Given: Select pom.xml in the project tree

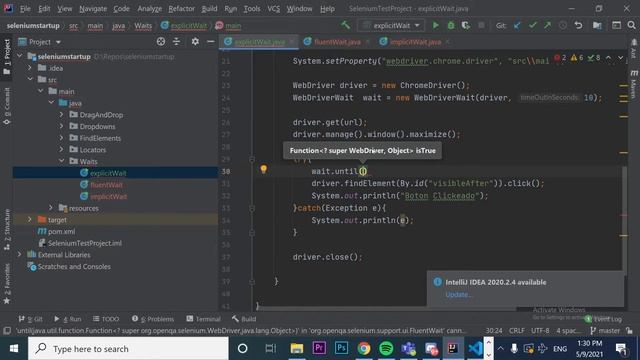Looking at the screenshot, I should 61,231.
